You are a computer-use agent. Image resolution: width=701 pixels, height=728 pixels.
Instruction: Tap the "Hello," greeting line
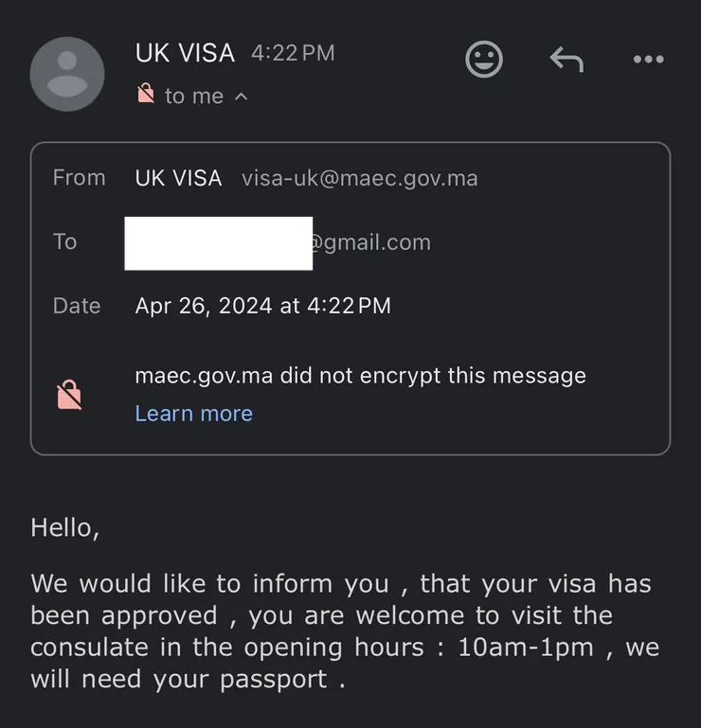click(65, 527)
